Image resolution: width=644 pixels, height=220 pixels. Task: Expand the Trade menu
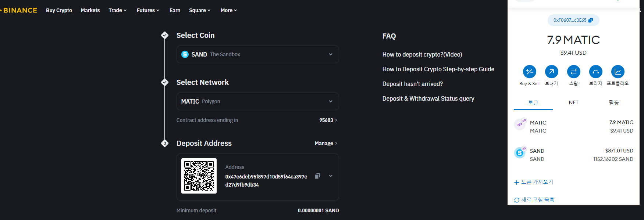coord(118,10)
